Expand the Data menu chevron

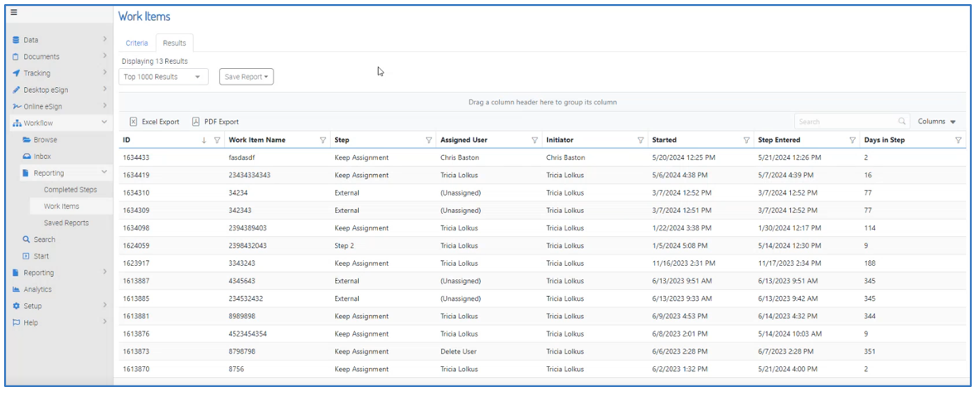(x=104, y=40)
